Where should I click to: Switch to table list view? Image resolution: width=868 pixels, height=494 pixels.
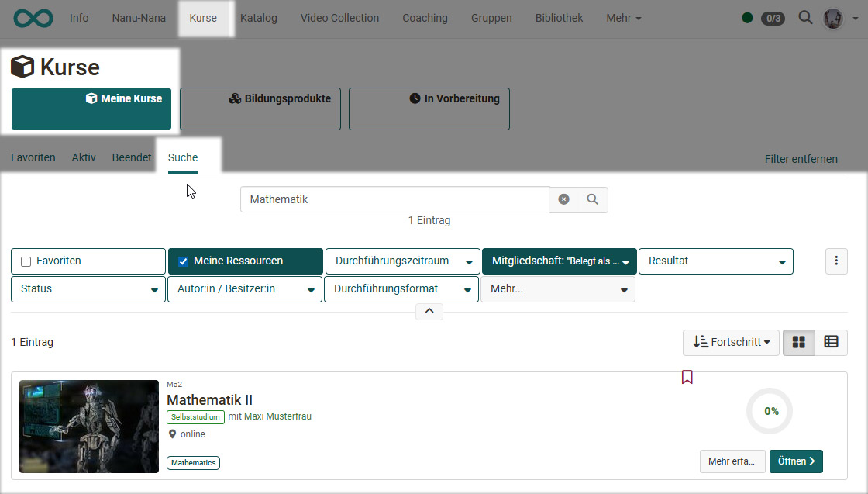(831, 342)
